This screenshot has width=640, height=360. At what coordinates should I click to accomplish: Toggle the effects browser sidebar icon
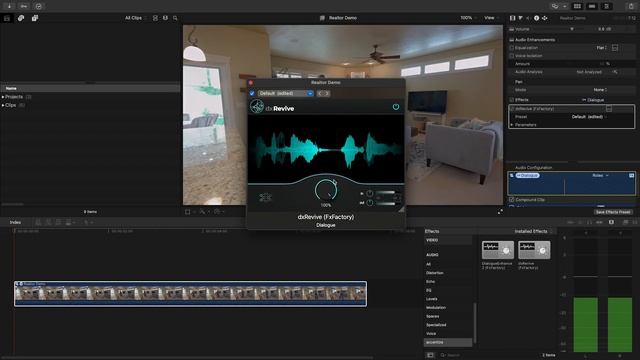pyautogui.click(x=430, y=355)
